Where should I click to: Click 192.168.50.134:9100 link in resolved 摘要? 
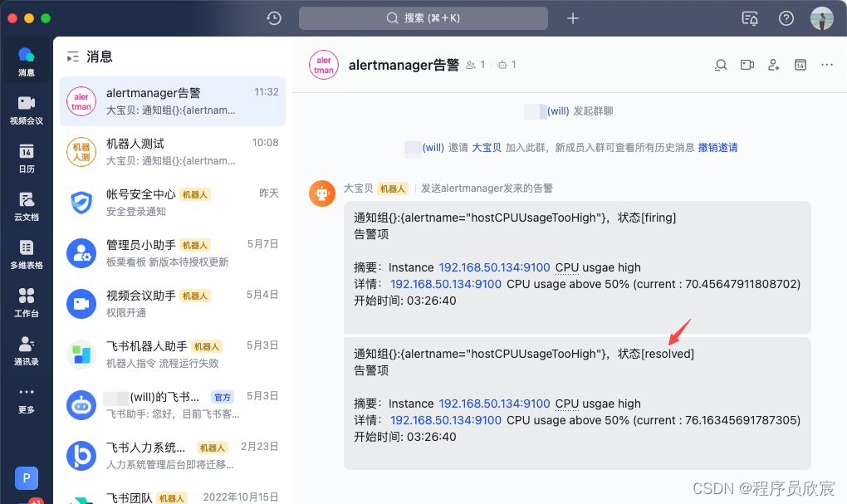494,404
